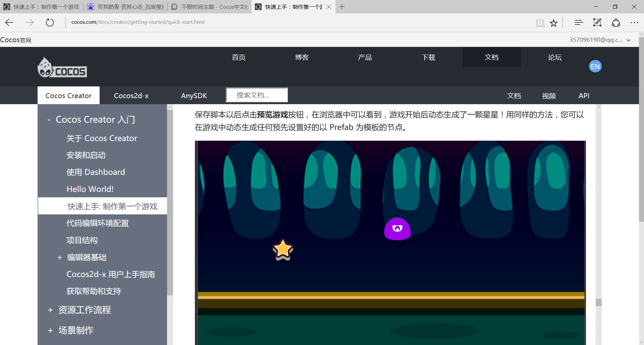The width and height of the screenshot is (644, 345).
Task: Click the game preview screenshot
Action: click(x=390, y=243)
